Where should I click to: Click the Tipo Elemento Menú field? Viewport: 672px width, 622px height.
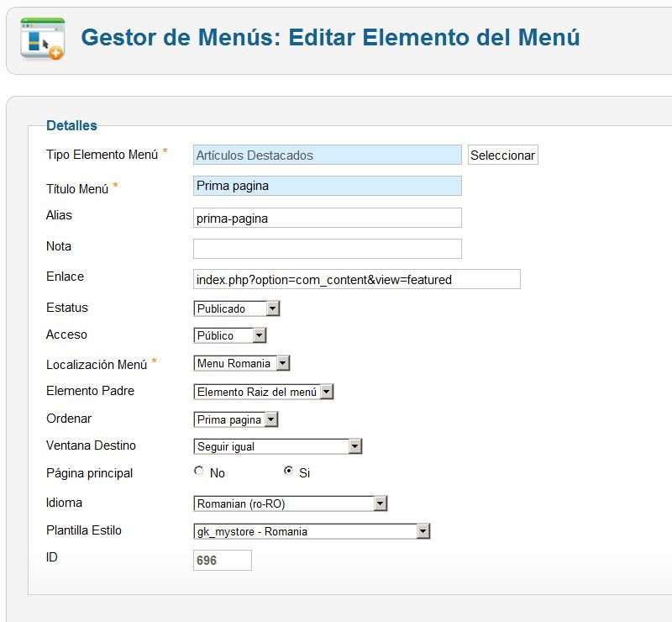328,155
